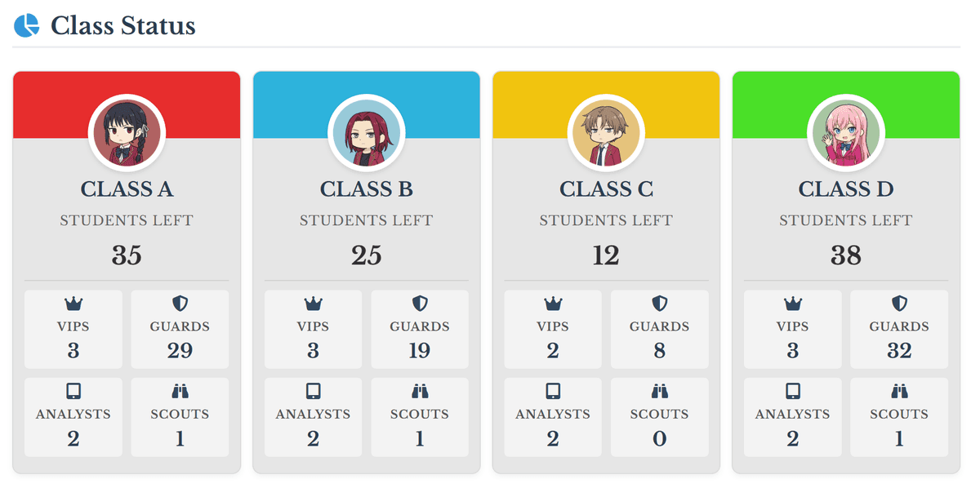This screenshot has height=488, width=980.
Task: Click the shield icon in Class B
Action: click(x=420, y=304)
